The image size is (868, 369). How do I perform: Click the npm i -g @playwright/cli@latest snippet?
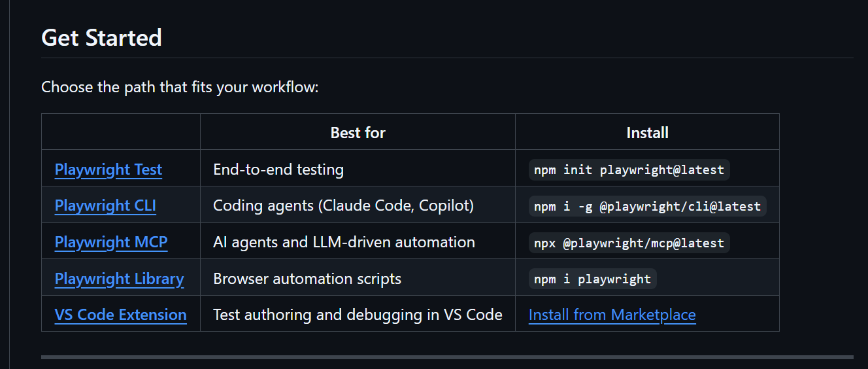pos(648,206)
